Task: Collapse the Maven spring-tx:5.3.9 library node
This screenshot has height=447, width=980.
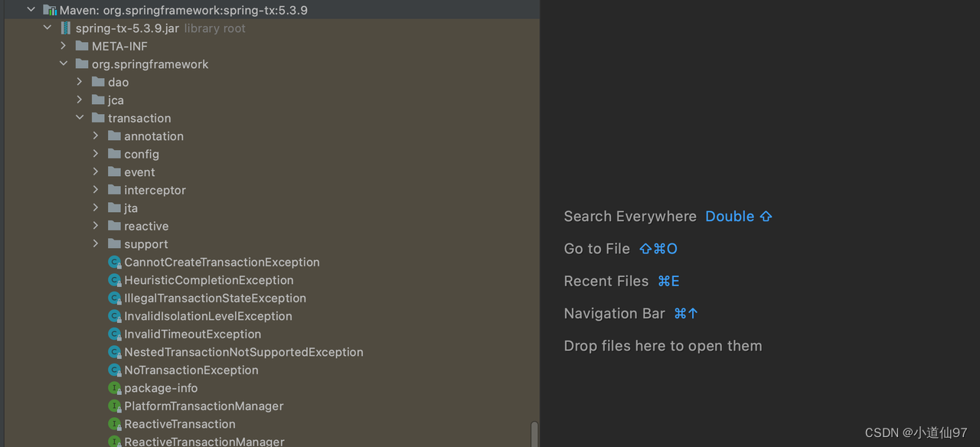Action: (x=31, y=10)
